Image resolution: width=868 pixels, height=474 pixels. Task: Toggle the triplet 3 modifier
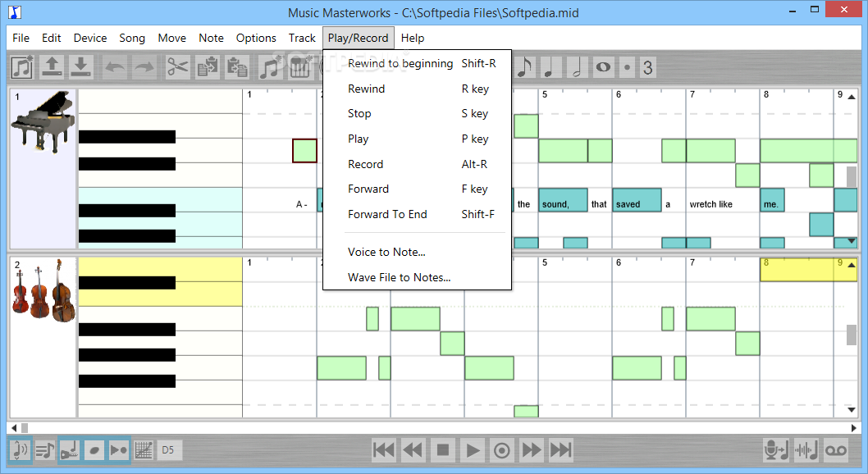pyautogui.click(x=647, y=67)
